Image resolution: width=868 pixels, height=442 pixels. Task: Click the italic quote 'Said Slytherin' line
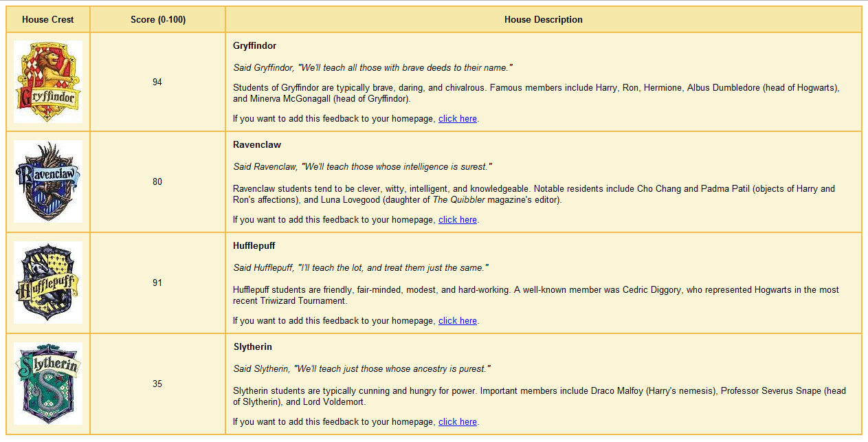(361, 369)
